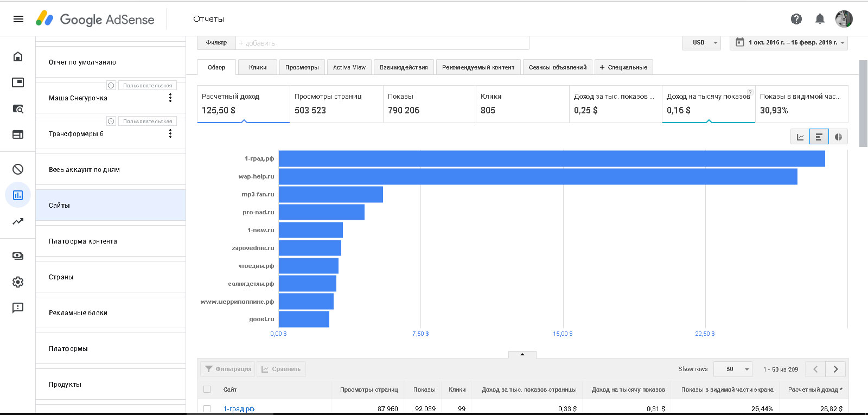Collapse the chart with the up arrow
The width and height of the screenshot is (868, 415).
[522, 354]
